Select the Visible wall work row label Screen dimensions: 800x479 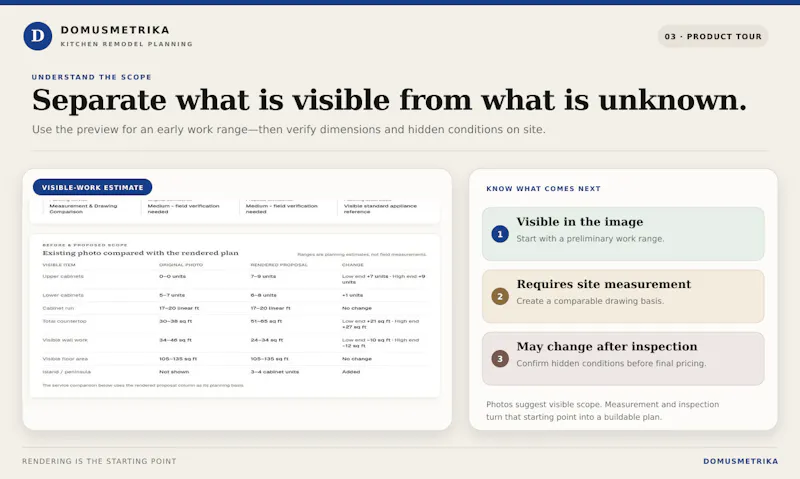[65, 340]
